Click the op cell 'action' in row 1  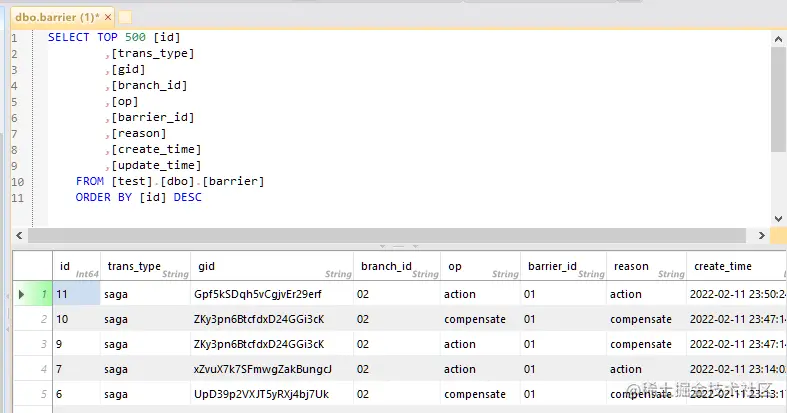tap(481, 294)
